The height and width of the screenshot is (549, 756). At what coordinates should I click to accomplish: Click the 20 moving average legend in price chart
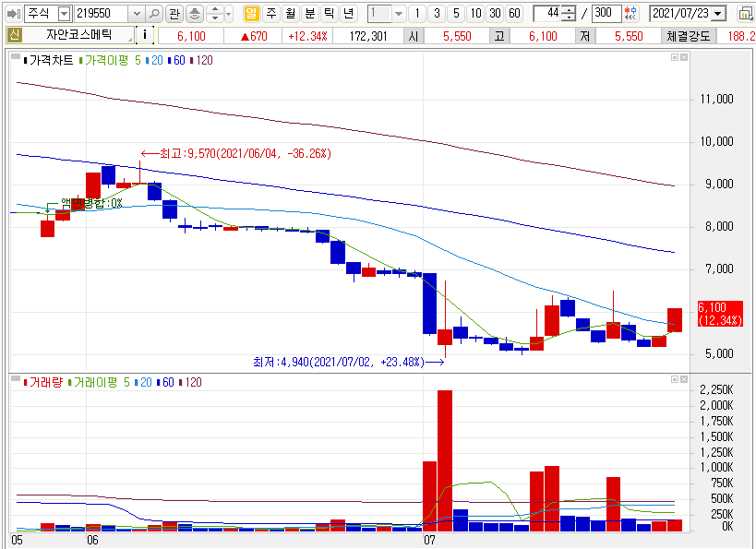pos(155,60)
